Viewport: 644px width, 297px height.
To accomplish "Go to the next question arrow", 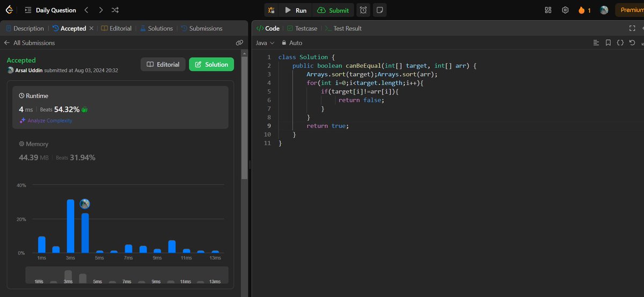I will 101,10.
